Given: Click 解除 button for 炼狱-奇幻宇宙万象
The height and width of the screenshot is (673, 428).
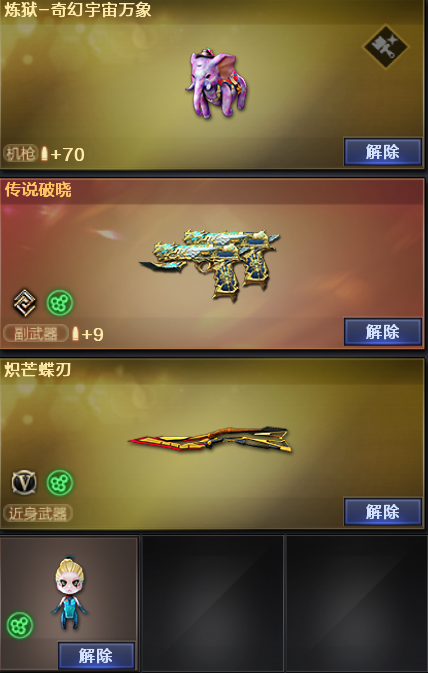Looking at the screenshot, I should click(382, 152).
